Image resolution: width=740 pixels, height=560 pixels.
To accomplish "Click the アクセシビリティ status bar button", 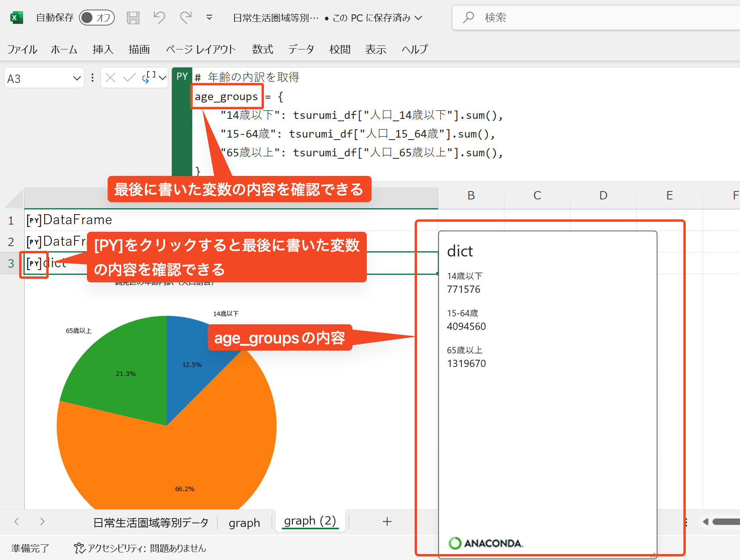I will click(140, 548).
